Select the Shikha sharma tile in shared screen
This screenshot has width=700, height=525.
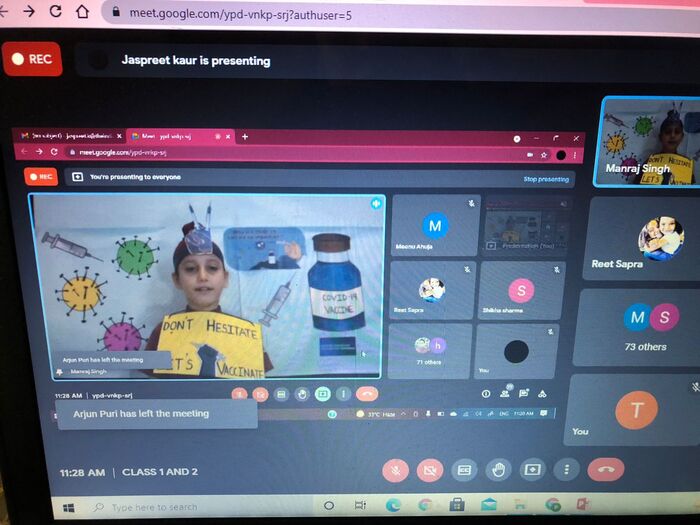(x=521, y=291)
